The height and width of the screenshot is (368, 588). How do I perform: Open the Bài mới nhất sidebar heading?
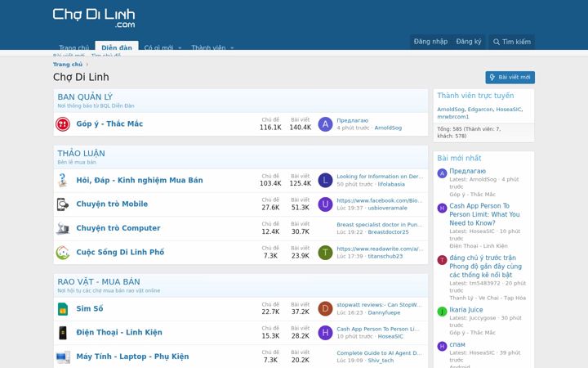459,158
